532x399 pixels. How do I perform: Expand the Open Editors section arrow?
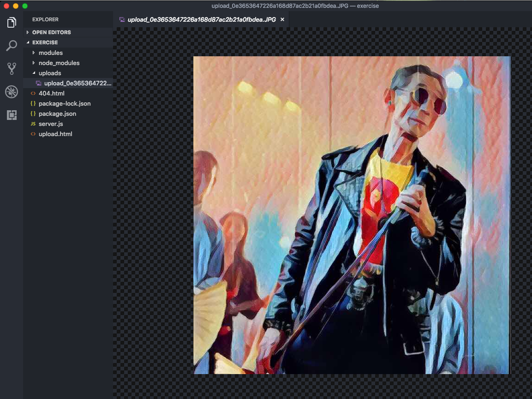tap(28, 32)
